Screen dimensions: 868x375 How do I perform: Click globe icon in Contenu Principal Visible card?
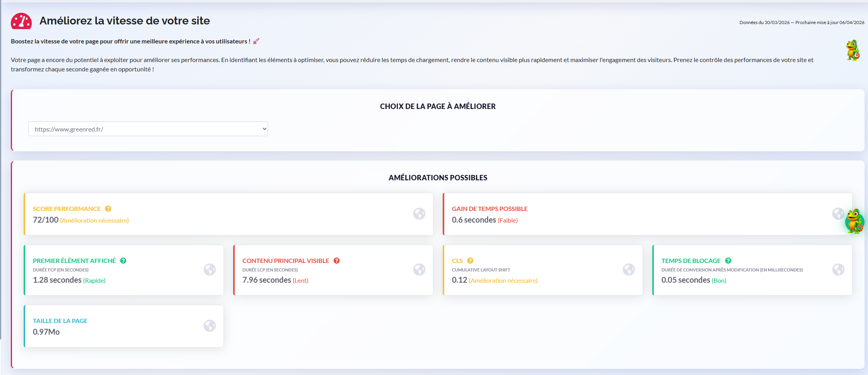419,270
